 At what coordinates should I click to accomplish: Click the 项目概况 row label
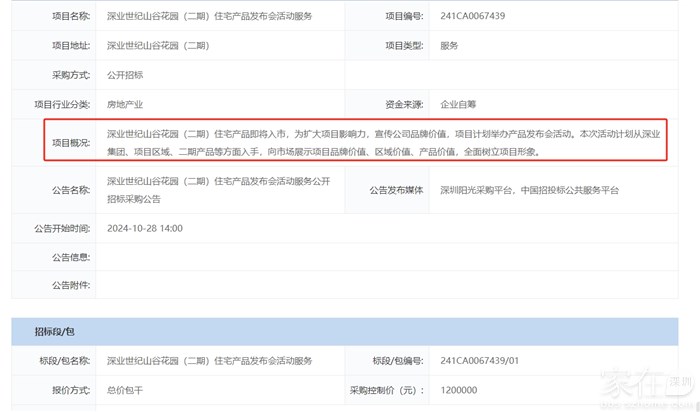pyautogui.click(x=71, y=143)
